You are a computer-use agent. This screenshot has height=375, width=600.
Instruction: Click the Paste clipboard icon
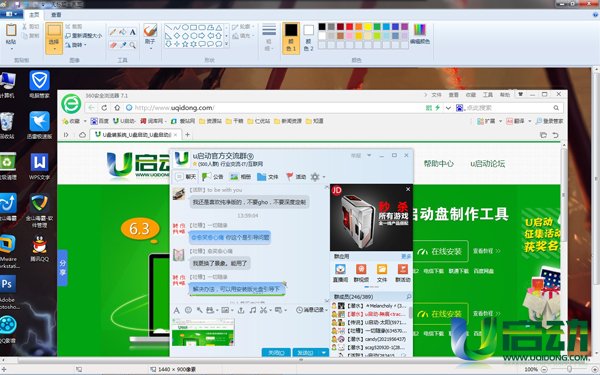click(11, 30)
